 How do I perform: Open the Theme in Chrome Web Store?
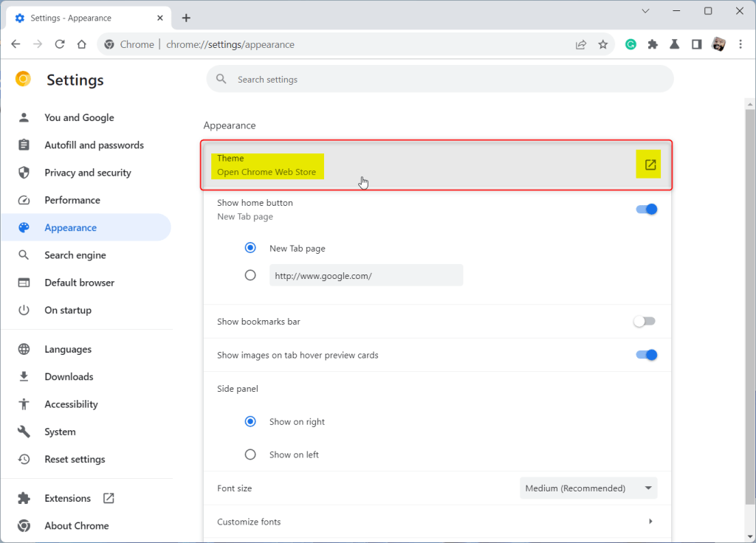648,164
